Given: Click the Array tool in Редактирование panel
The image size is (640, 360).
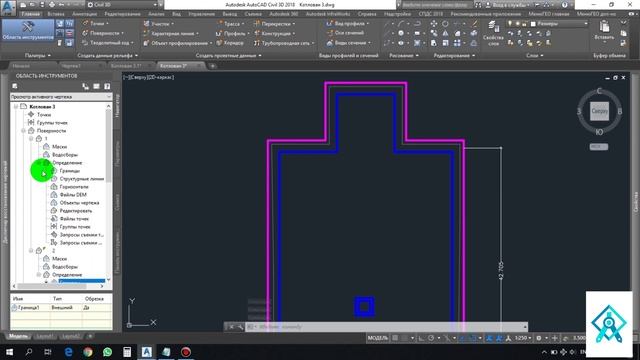Looking at the screenshot, I should pyautogui.click(x=457, y=43).
